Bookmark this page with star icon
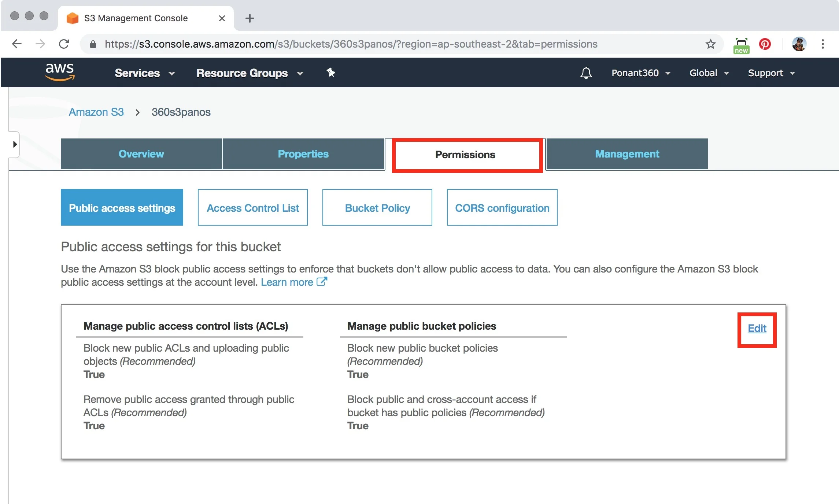Image resolution: width=839 pixels, height=504 pixels. tap(710, 44)
